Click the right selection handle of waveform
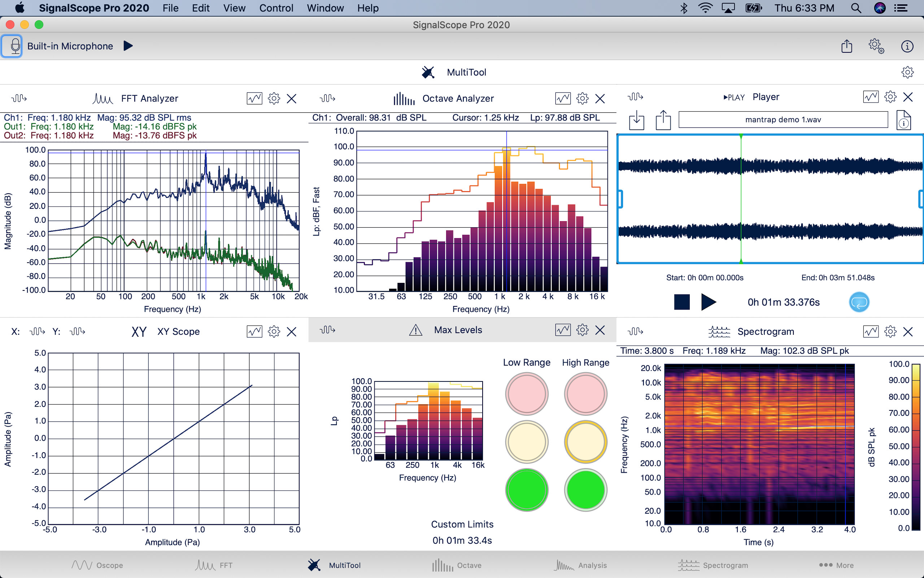924x578 pixels. 921,199
